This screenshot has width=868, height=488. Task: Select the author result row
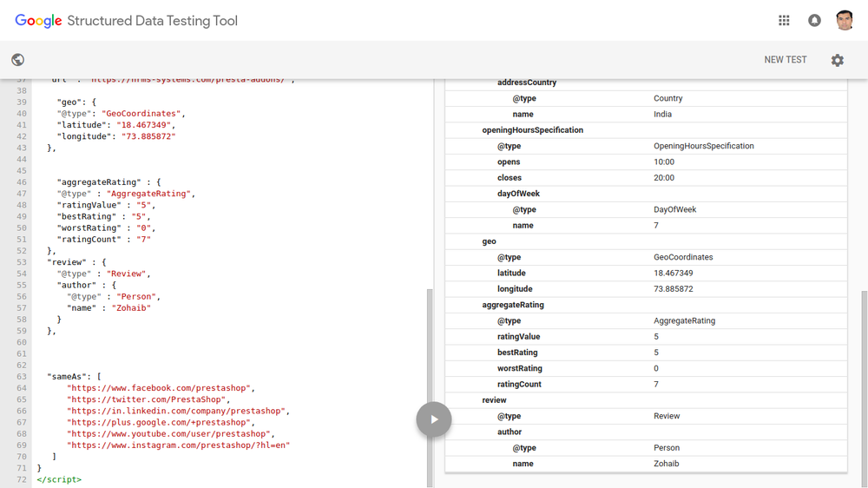click(x=646, y=432)
